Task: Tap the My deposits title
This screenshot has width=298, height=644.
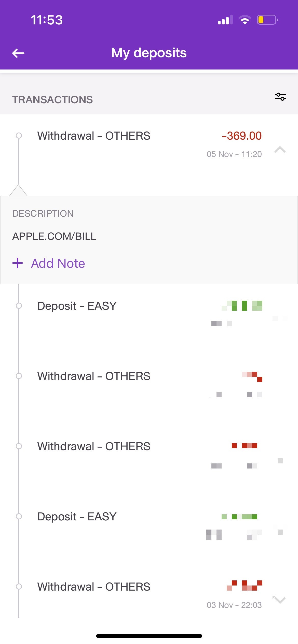Action: click(x=149, y=53)
